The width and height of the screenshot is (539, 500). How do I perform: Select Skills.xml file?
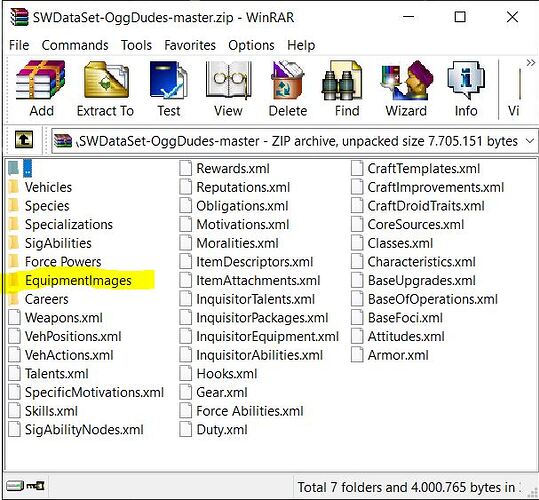pyautogui.click(x=43, y=411)
